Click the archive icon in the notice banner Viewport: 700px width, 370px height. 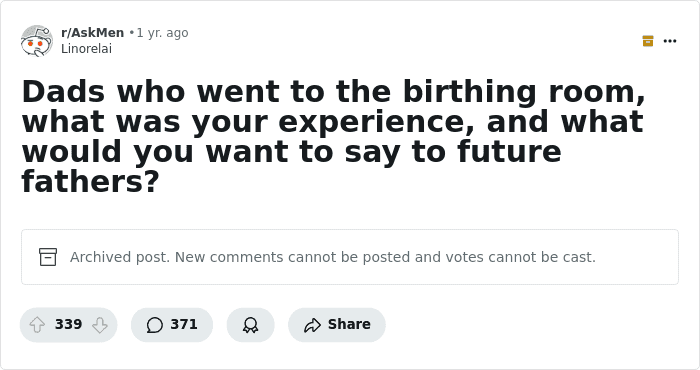click(x=48, y=257)
